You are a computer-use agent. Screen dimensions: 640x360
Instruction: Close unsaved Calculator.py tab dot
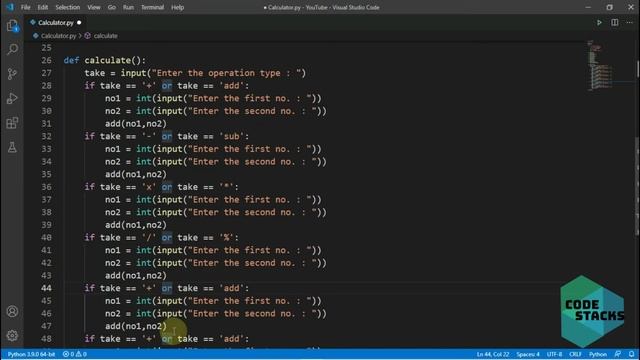pyautogui.click(x=79, y=22)
